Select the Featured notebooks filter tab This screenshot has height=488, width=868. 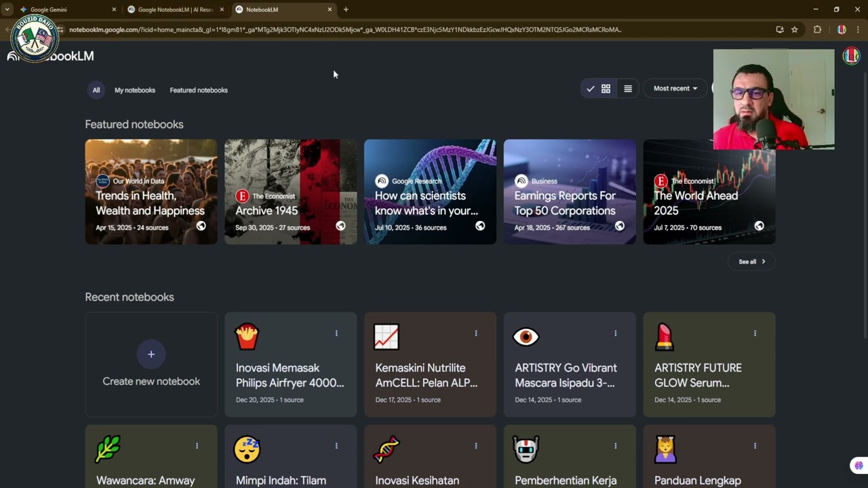tap(199, 90)
